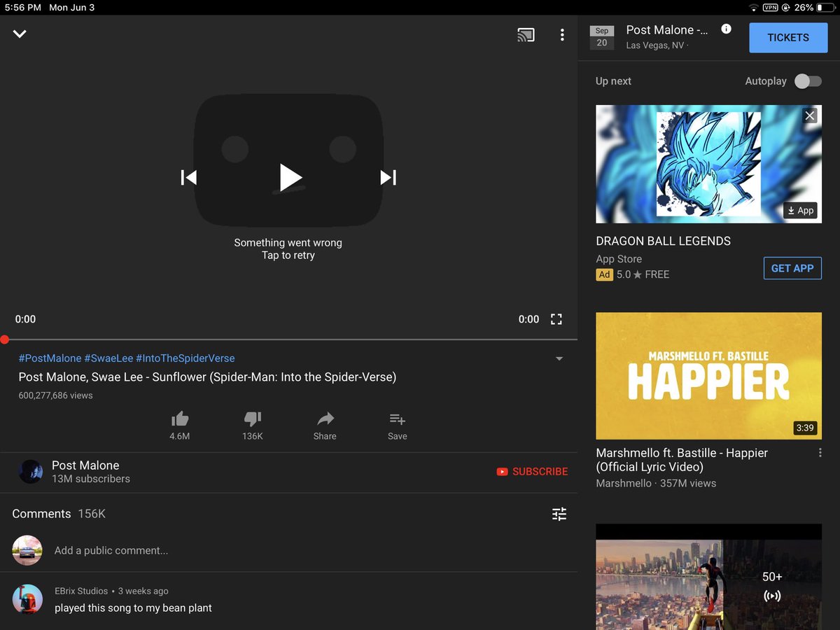Open the DRAGON BALL LEGENDS ad title
This screenshot has height=630, width=840.
pos(663,241)
